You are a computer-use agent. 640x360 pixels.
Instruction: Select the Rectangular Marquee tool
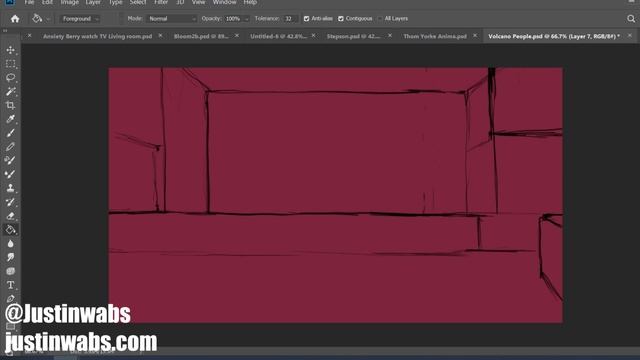(x=11, y=64)
